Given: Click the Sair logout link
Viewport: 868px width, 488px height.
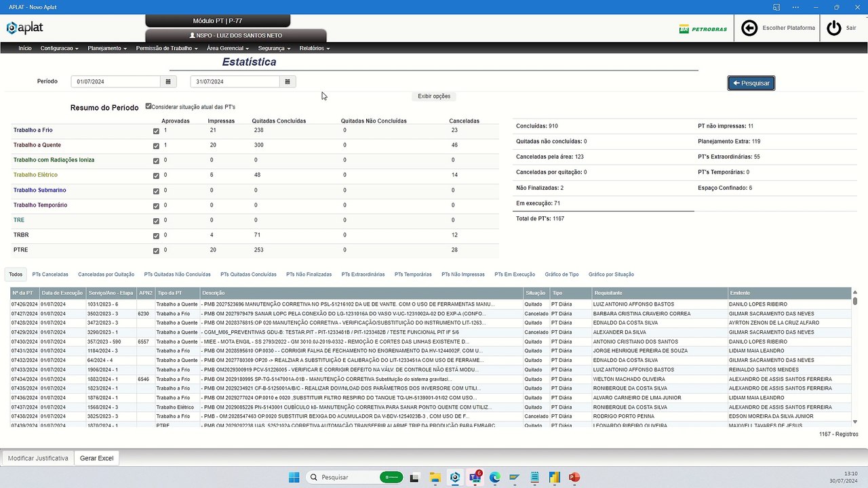Looking at the screenshot, I should click(850, 28).
